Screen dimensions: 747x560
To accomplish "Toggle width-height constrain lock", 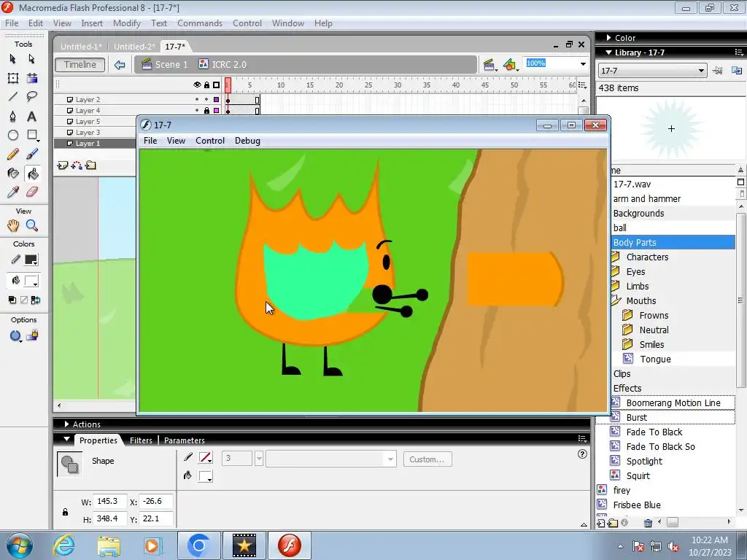I will 65,513.
